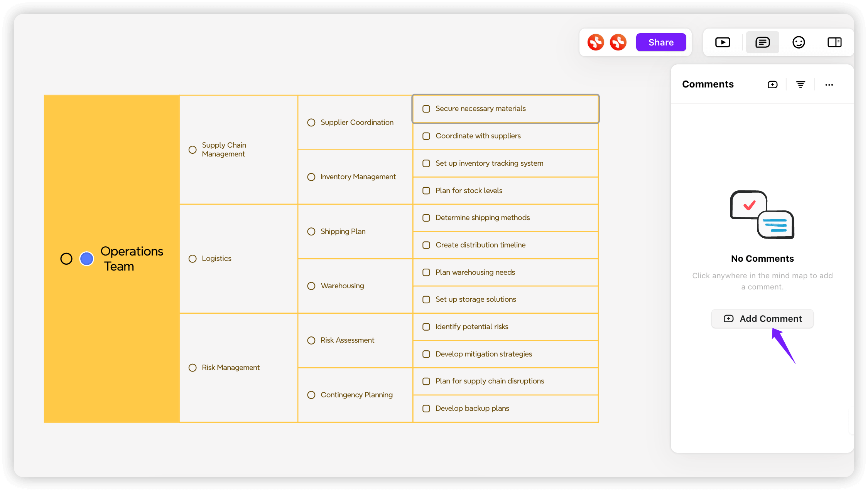868x491 pixels.
Task: Open the video presentation icon in the toolbar
Action: point(723,42)
